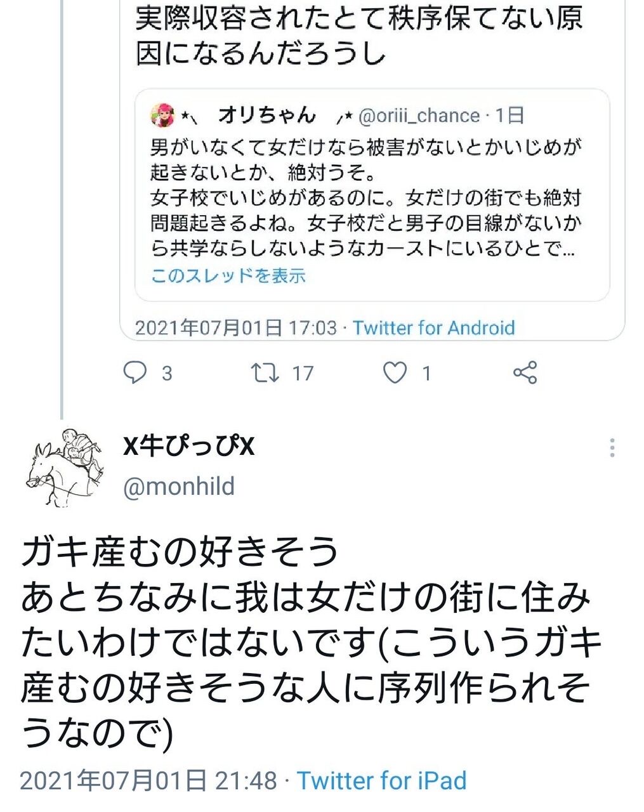Click オリちゃん name in quoted tweet
Screen dimensions: 644x812
[267, 115]
